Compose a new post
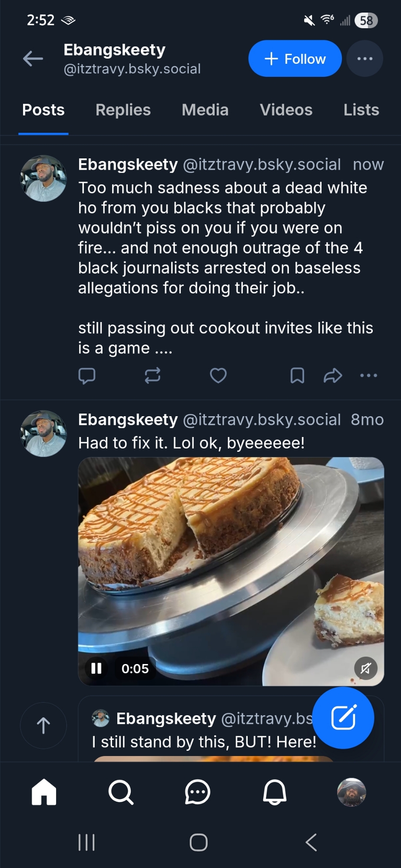Viewport: 401px width, 868px height. coord(343,718)
